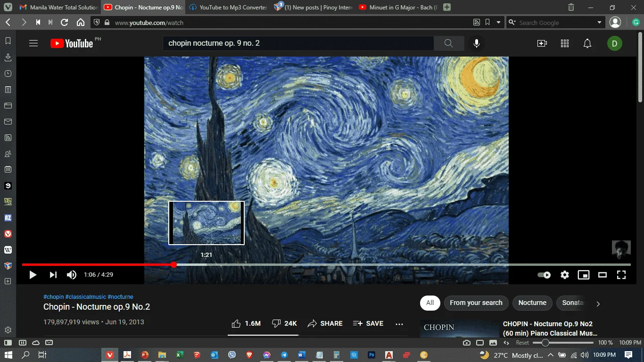The height and width of the screenshot is (362, 644).
Task: Open Excel from the taskbar
Action: coord(179,355)
